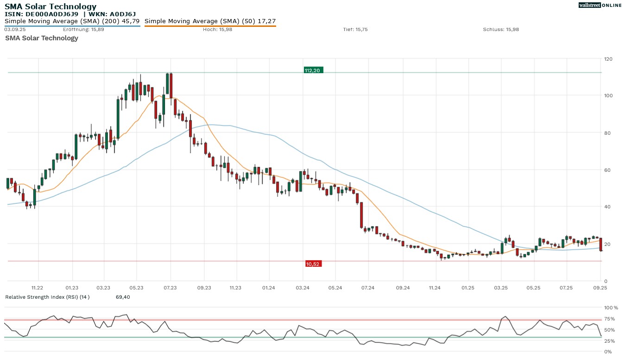The image size is (625, 364).
Task: Click the 20 price axis label
Action: point(606,245)
